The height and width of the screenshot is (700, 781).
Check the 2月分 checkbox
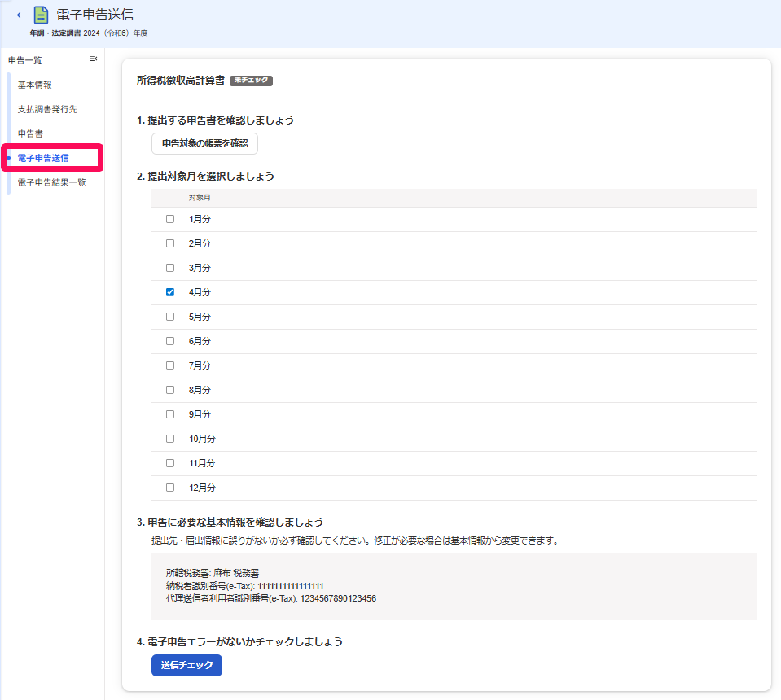pos(170,243)
